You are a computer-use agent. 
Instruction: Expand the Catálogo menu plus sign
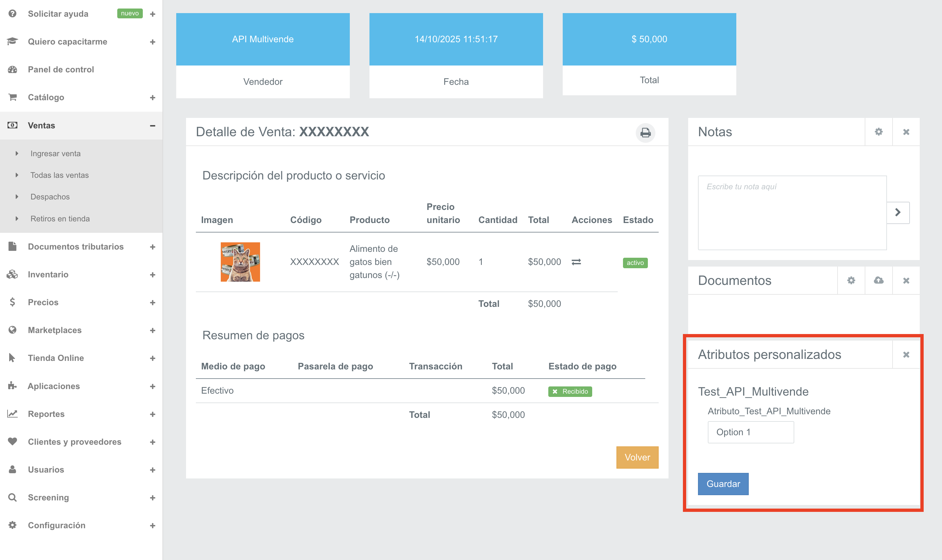[x=153, y=97]
